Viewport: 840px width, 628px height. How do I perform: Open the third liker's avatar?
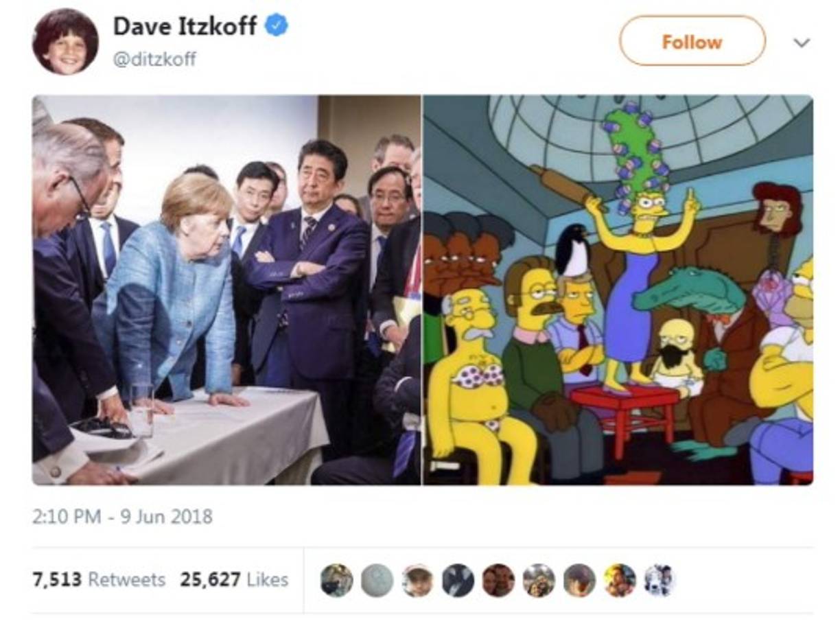point(418,581)
